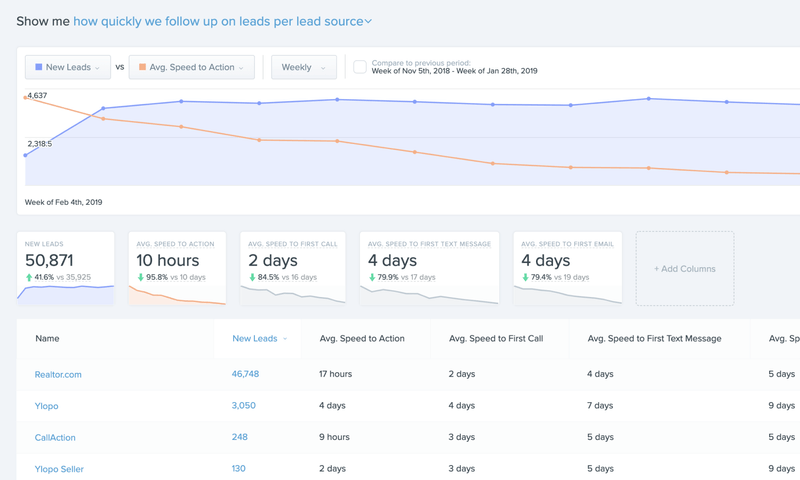Open the New Leads metric dropdown
Viewport: 800px width, 480px height.
click(x=68, y=67)
